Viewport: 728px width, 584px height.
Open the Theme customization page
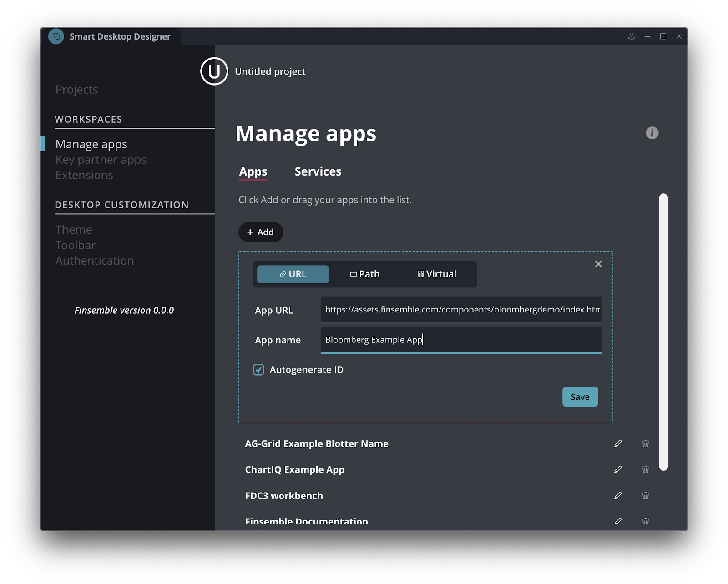point(74,230)
